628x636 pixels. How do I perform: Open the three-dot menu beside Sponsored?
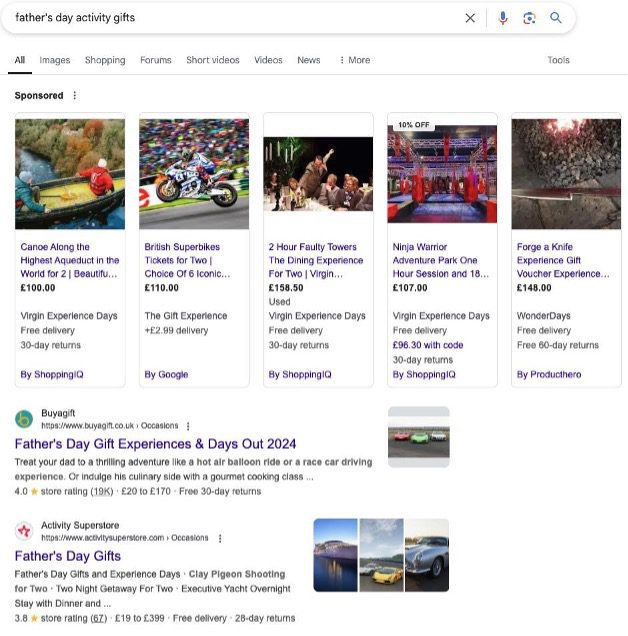74,96
